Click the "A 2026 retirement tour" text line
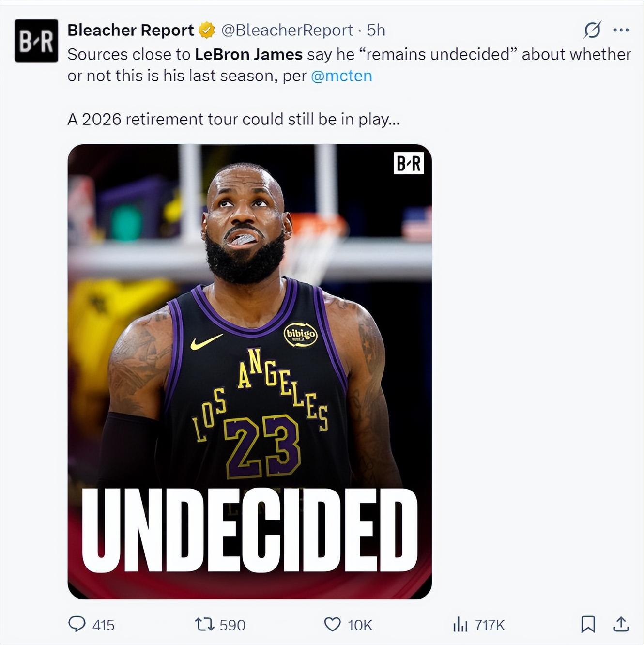The image size is (644, 645). click(x=233, y=119)
